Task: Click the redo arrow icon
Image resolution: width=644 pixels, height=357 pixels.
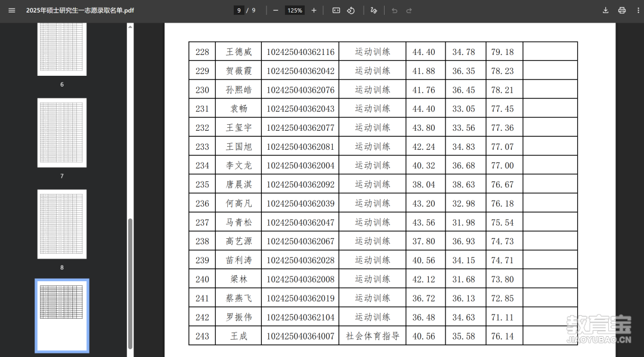Action: (409, 10)
